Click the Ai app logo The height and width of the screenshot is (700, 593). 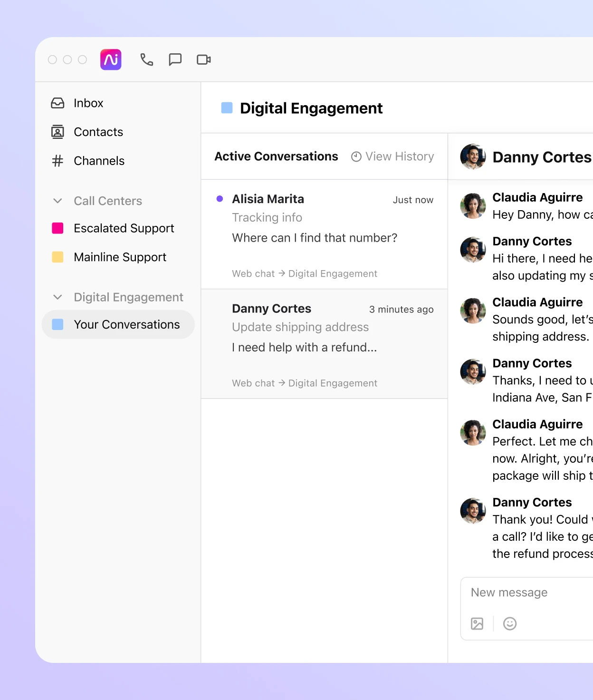[x=111, y=59]
